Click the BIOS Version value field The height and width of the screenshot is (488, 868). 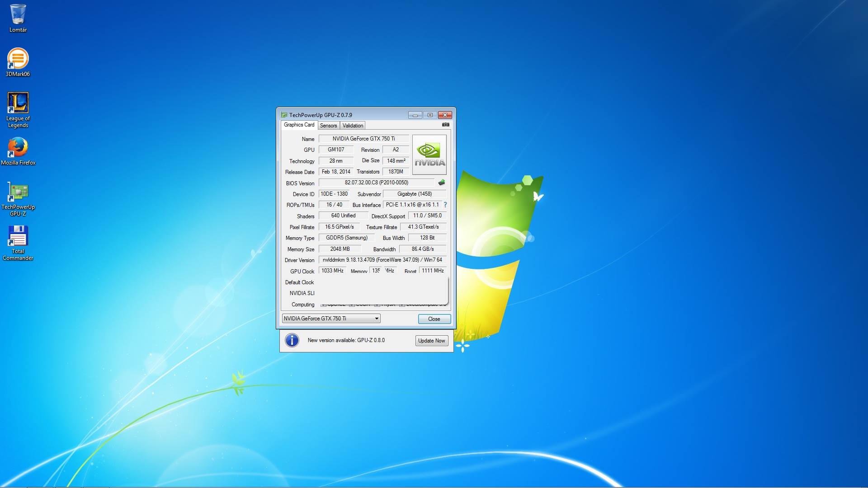pyautogui.click(x=376, y=183)
